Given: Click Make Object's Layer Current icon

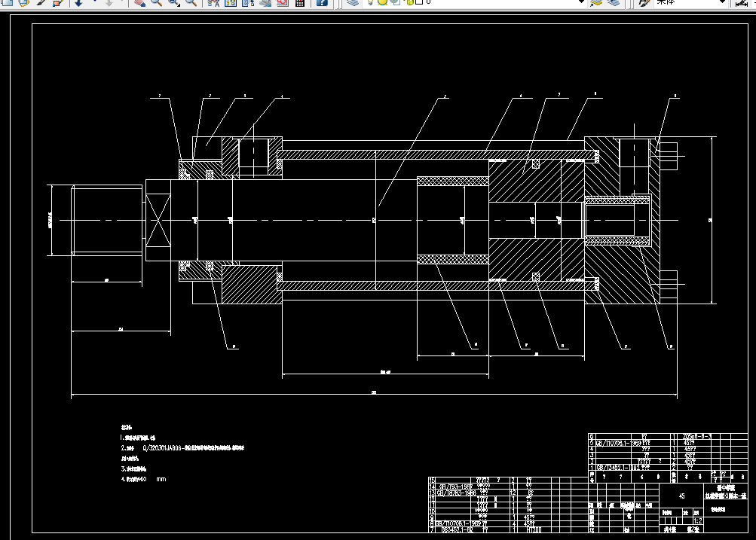Looking at the screenshot, I should [596, 2].
